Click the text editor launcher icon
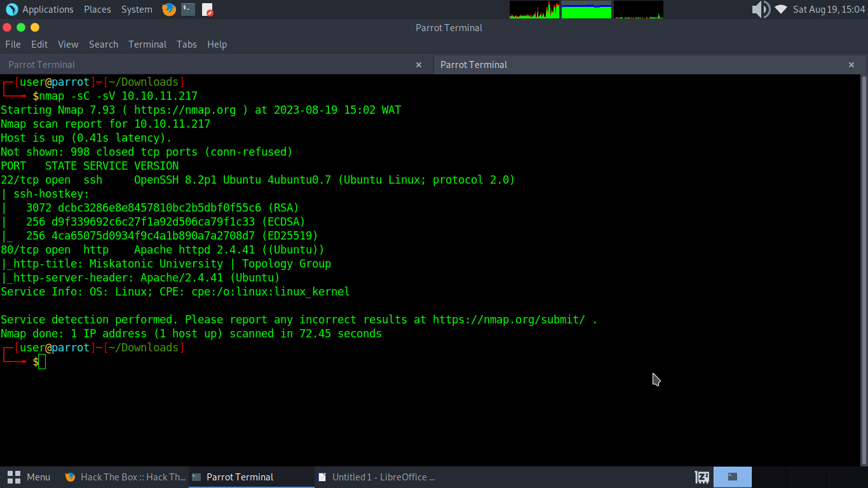The height and width of the screenshot is (488, 868). tap(207, 10)
